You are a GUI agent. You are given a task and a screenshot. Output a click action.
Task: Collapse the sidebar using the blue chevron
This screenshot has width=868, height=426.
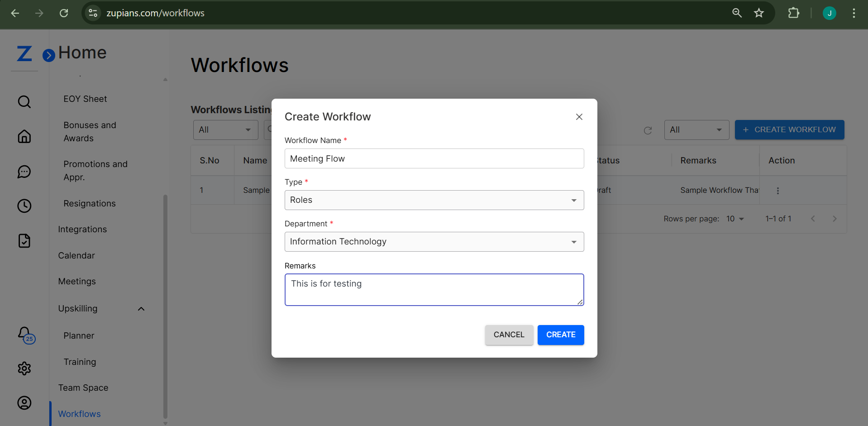(x=48, y=55)
